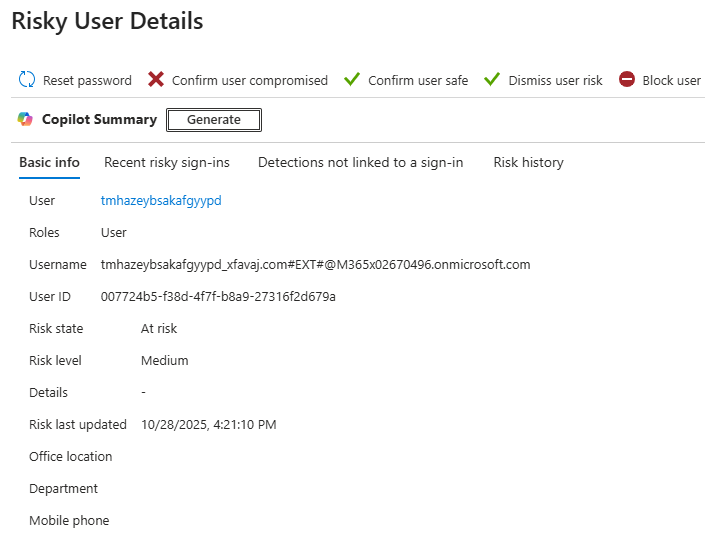Click the User ID GUID value

[218, 296]
